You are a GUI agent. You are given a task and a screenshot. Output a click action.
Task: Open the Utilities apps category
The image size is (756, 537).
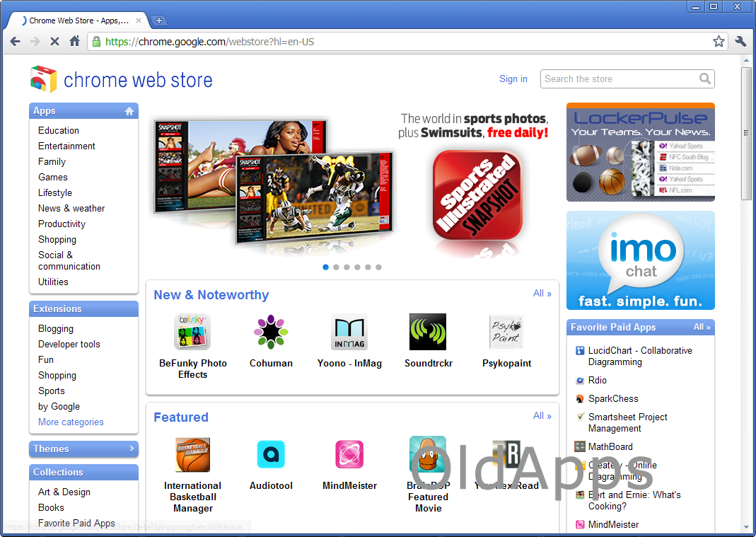coord(53,282)
